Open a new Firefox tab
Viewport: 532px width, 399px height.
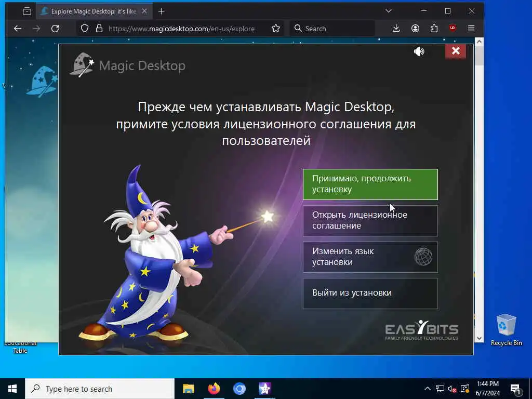[162, 11]
